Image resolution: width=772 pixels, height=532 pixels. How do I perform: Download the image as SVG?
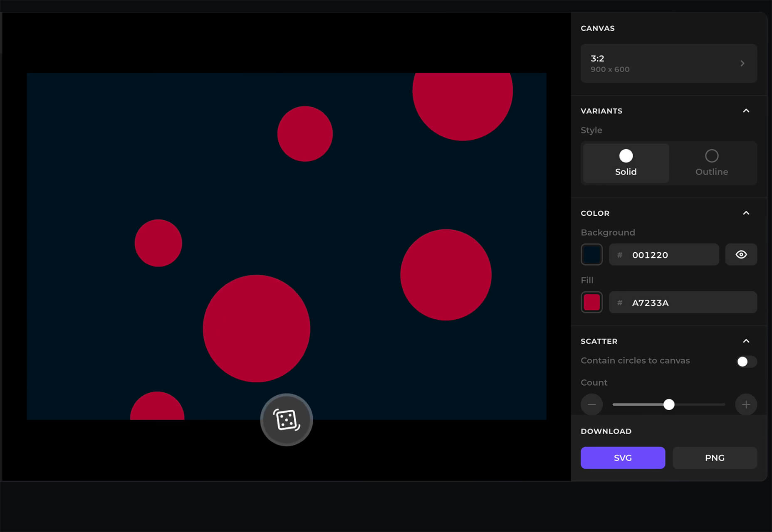[623, 458]
